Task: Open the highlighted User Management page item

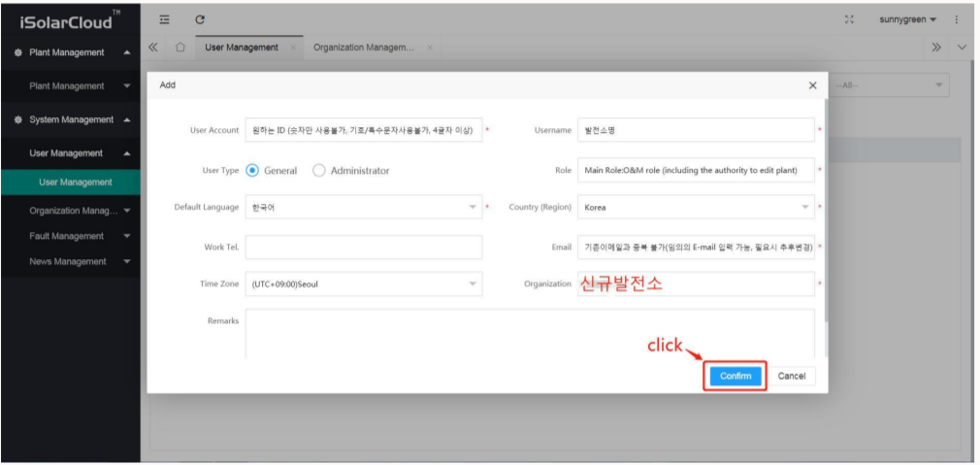Action: pyautogui.click(x=71, y=183)
